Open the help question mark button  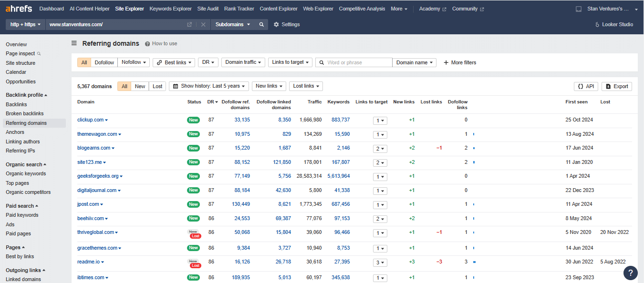tap(630, 273)
